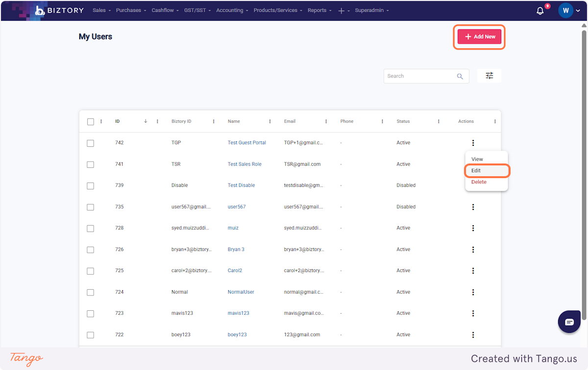Click the TSR@gmail.com email cell

click(302, 164)
